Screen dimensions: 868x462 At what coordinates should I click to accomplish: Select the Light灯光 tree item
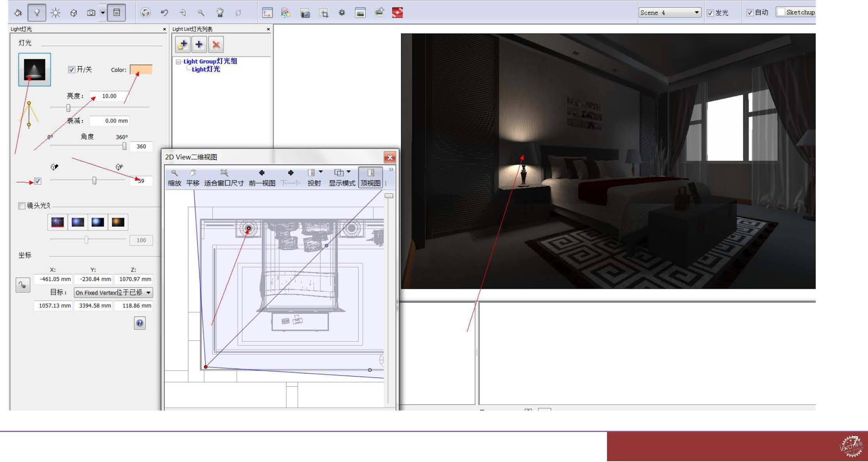(x=206, y=69)
